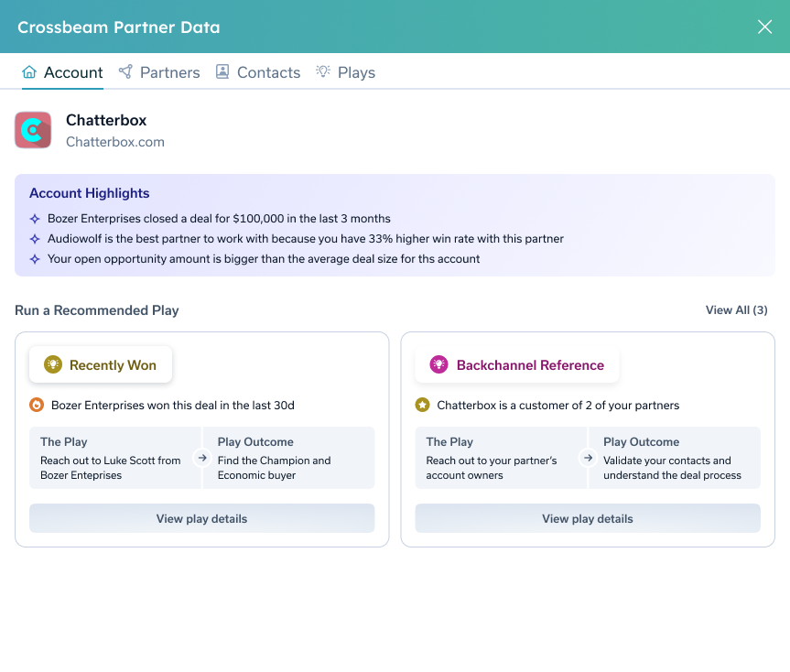Go to the Plays tab
This screenshot has height=672, width=790.
(346, 72)
